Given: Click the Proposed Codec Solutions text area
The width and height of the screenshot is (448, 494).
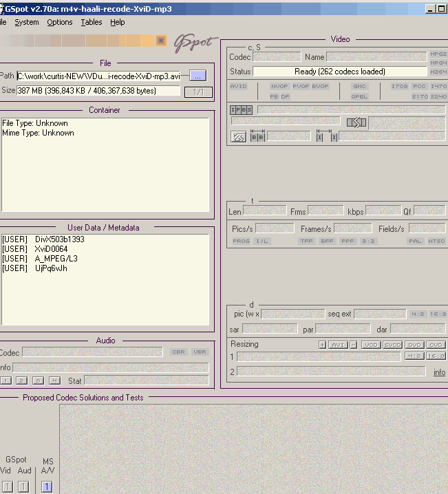Looking at the screenshot, I should pos(254,449).
